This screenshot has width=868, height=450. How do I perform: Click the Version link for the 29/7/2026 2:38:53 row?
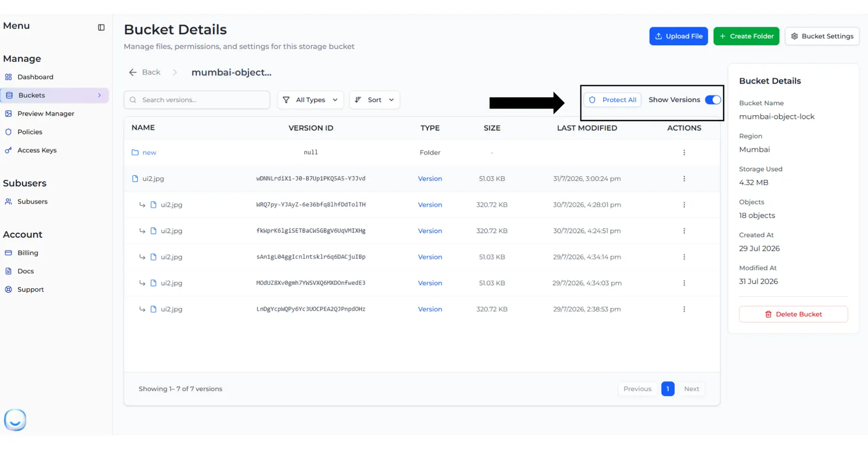pos(430,309)
